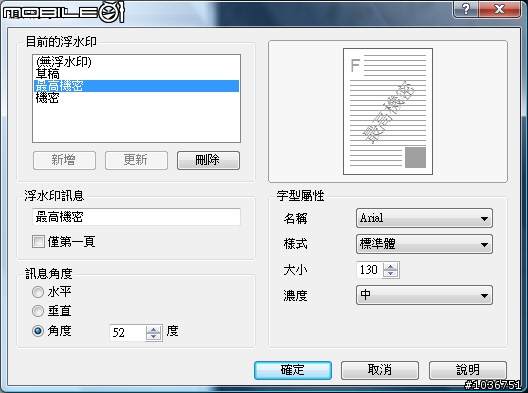Choose the 垂直 vertical radio button
This screenshot has width=528, height=393.
[x=38, y=311]
